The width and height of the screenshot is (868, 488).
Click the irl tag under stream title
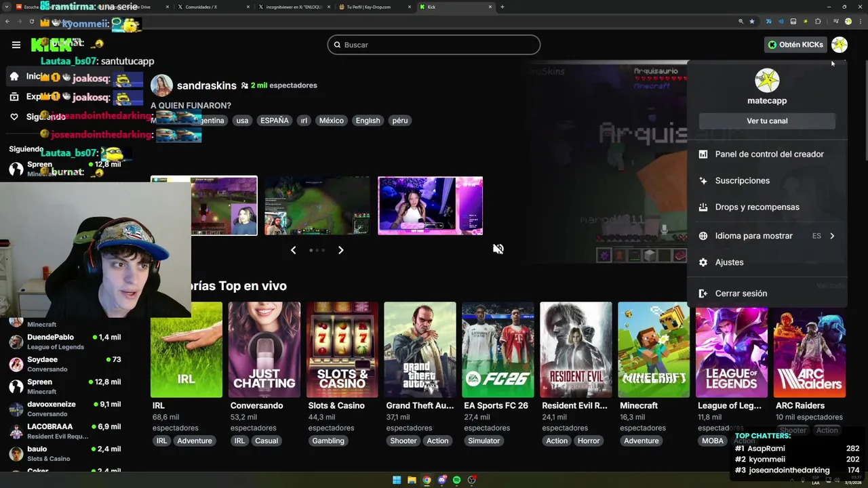(x=304, y=121)
